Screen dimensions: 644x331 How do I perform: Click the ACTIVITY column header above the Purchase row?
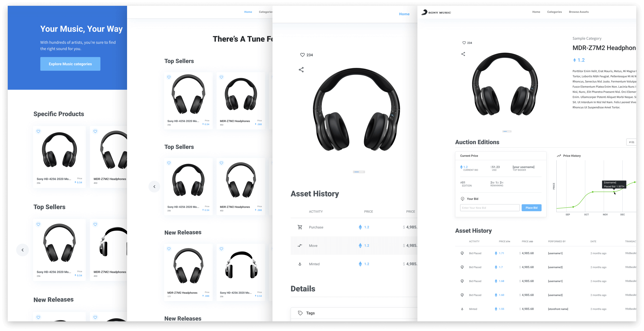(x=315, y=211)
